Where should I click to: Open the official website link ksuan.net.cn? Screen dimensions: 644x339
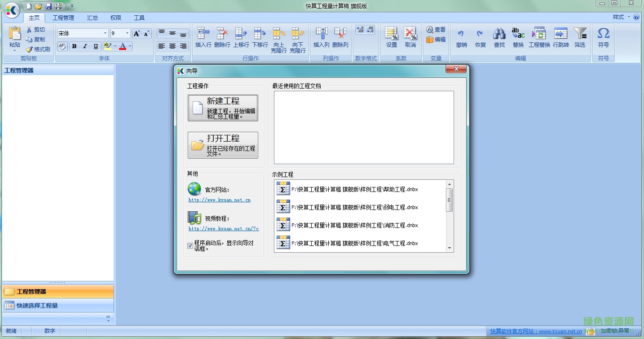220,200
